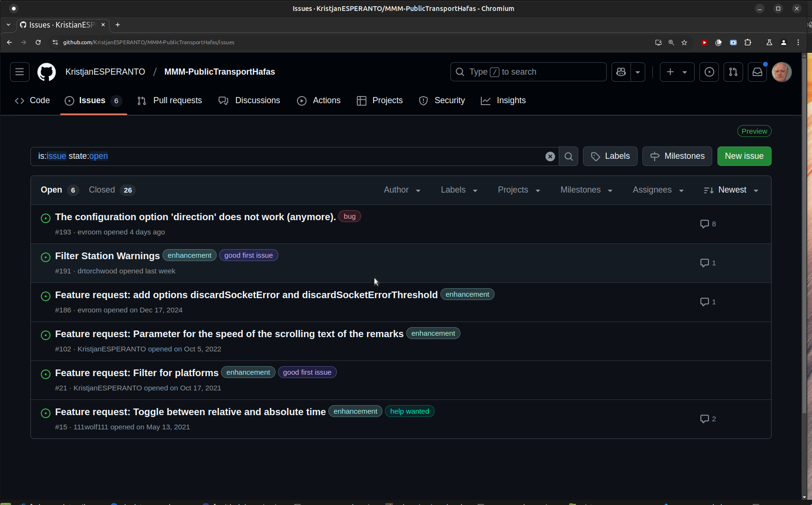This screenshot has height=505, width=812.
Task: Open comments of issue #15
Action: [708, 419]
